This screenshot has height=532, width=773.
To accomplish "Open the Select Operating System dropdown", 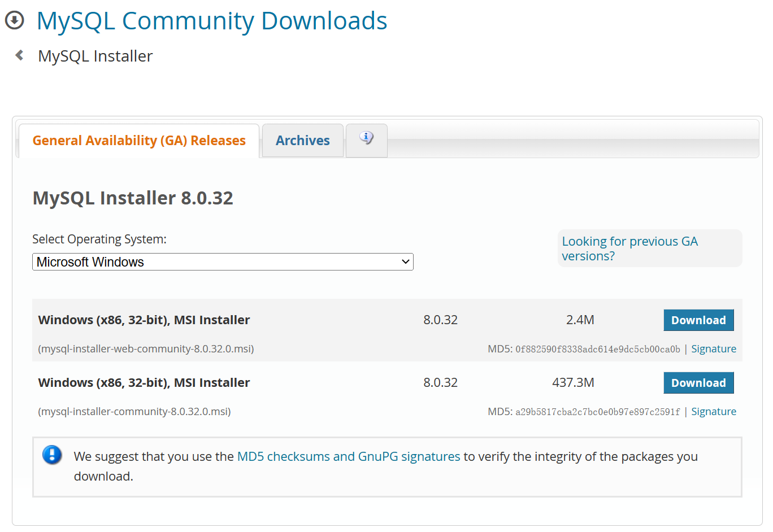I will pos(223,261).
